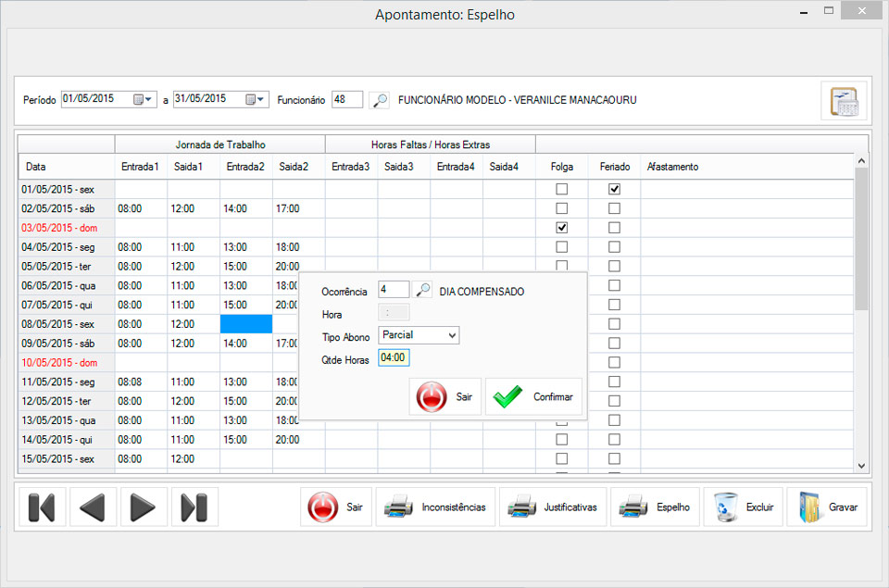Click disabled Hora field in popup
Screen dimensions: 889x588
[x=394, y=312]
